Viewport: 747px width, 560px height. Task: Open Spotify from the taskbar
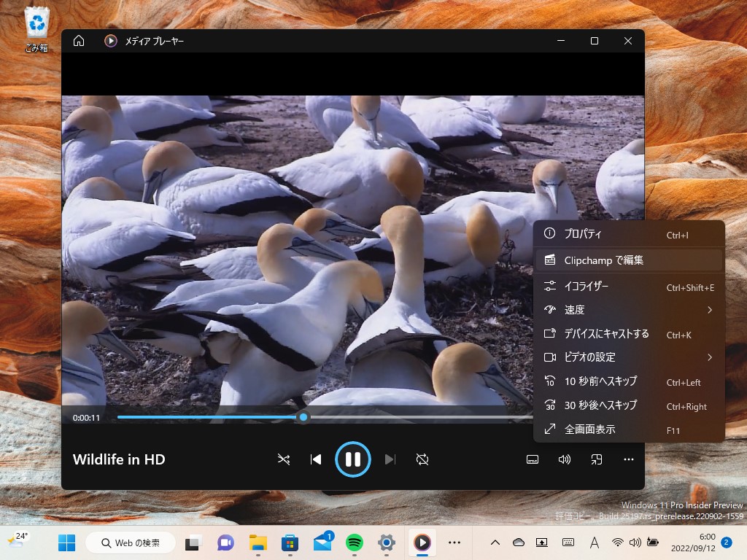click(x=354, y=542)
